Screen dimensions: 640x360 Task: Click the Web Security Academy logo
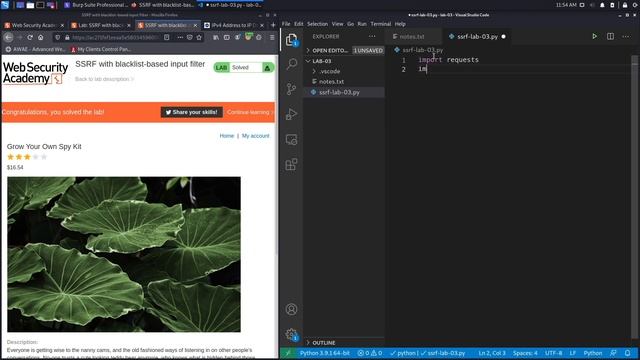35,73
